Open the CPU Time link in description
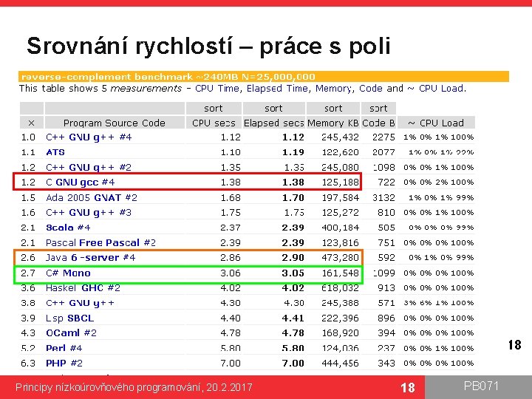Screen dimensions: 532x399 pos(218,89)
